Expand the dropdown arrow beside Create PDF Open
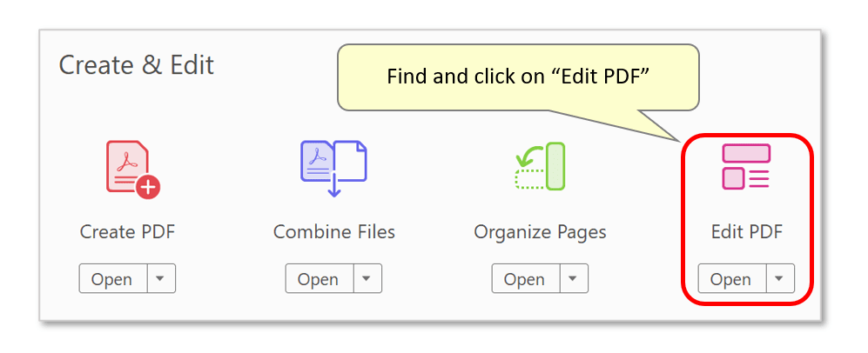 (x=161, y=278)
